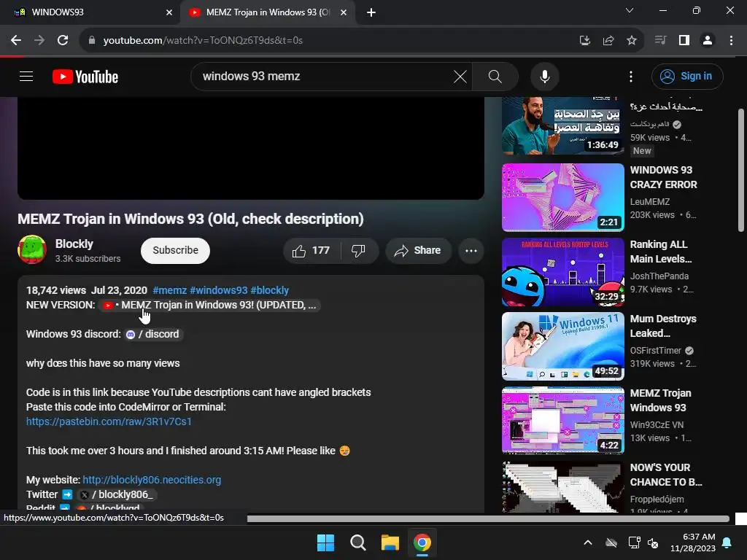Toggle the Chrome side panel

click(684, 41)
